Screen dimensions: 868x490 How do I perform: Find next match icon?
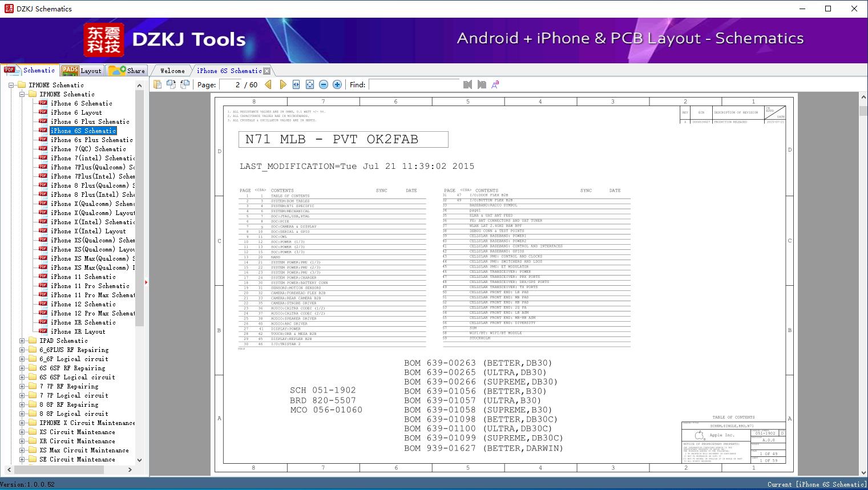point(482,84)
